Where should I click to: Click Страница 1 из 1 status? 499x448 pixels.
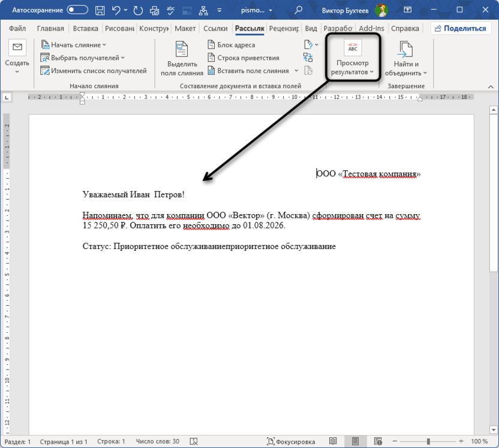(x=64, y=441)
